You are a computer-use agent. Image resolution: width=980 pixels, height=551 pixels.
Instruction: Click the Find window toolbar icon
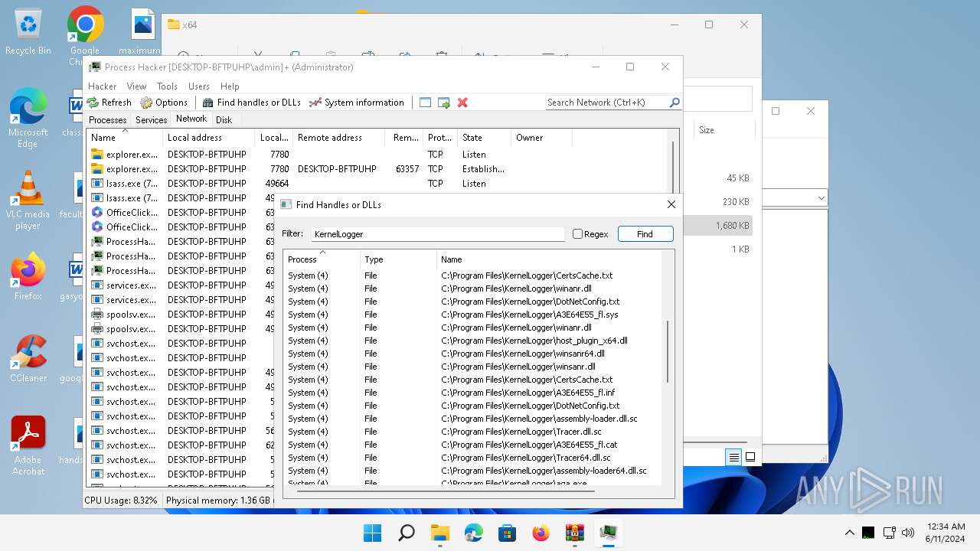(x=425, y=102)
